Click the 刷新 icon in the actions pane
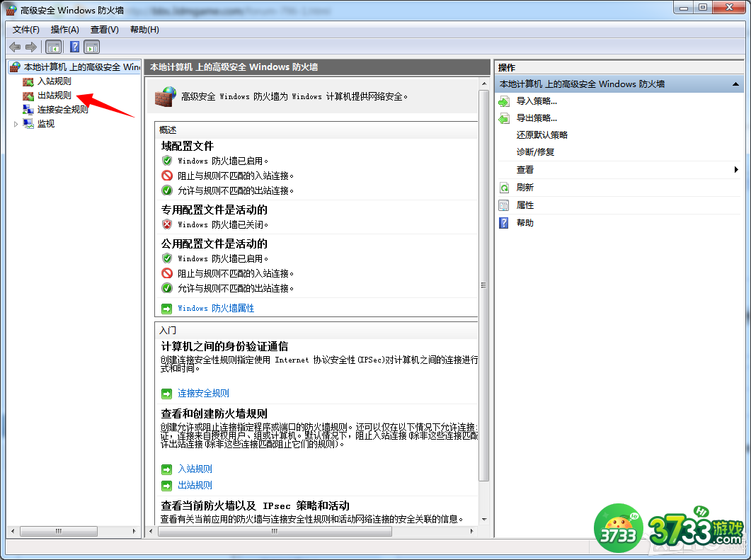 [504, 188]
